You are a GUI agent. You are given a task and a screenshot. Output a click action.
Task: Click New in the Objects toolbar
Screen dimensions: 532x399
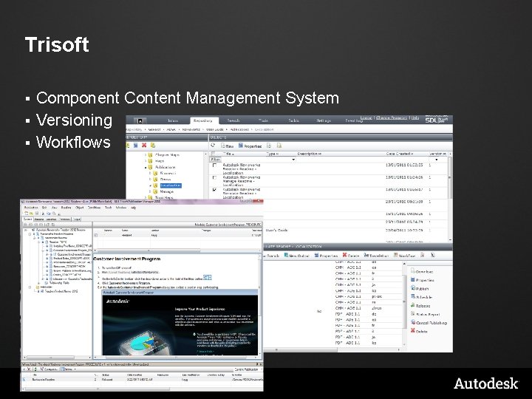click(228, 146)
